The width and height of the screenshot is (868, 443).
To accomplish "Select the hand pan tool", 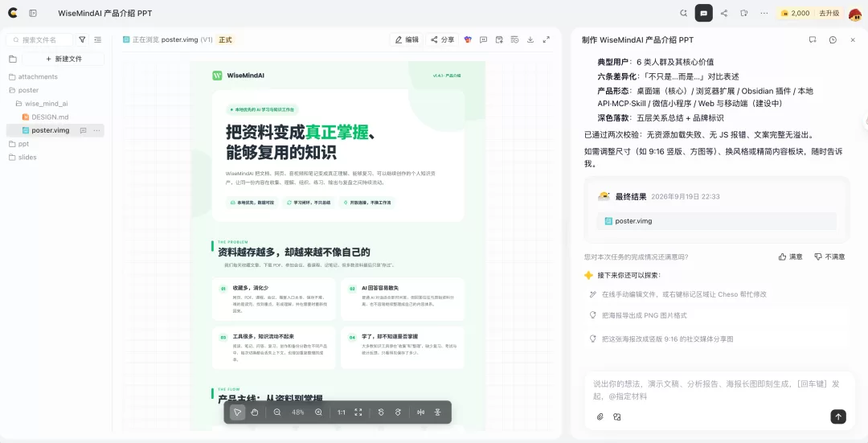I will pos(255,412).
